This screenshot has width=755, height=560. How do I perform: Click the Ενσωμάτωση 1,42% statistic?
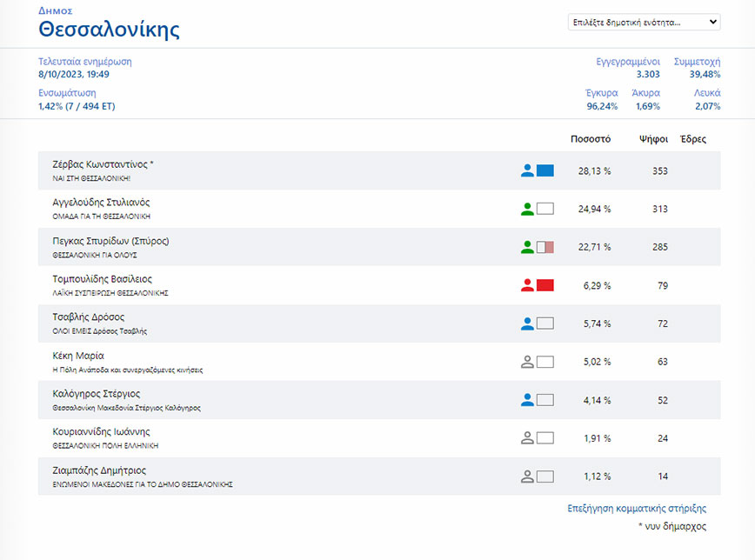coord(77,106)
